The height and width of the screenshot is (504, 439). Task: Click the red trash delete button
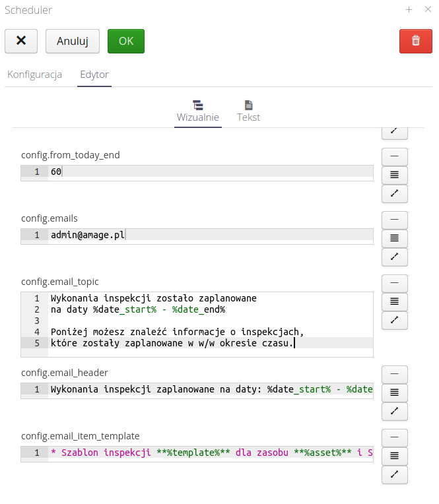415,41
